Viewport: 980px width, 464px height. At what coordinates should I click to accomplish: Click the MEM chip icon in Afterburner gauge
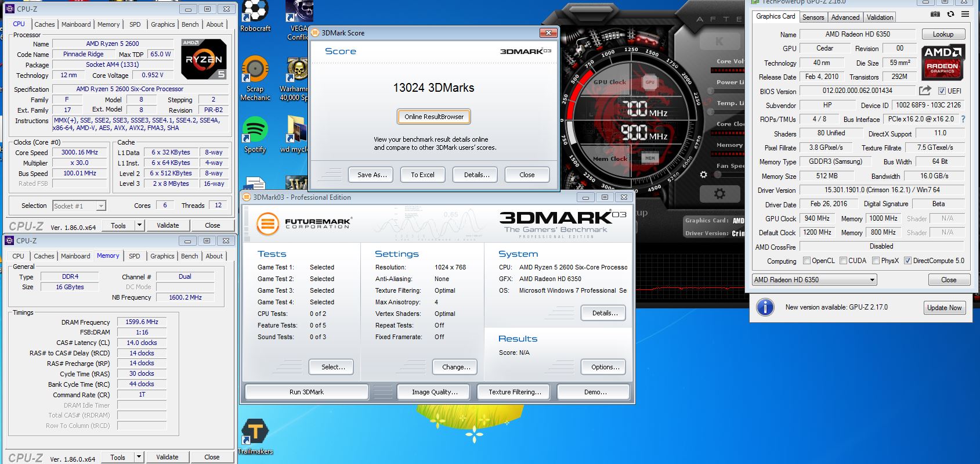coord(650,158)
